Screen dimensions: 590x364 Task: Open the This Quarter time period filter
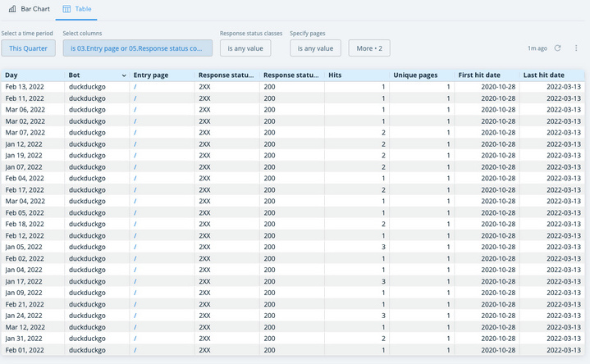click(x=28, y=48)
